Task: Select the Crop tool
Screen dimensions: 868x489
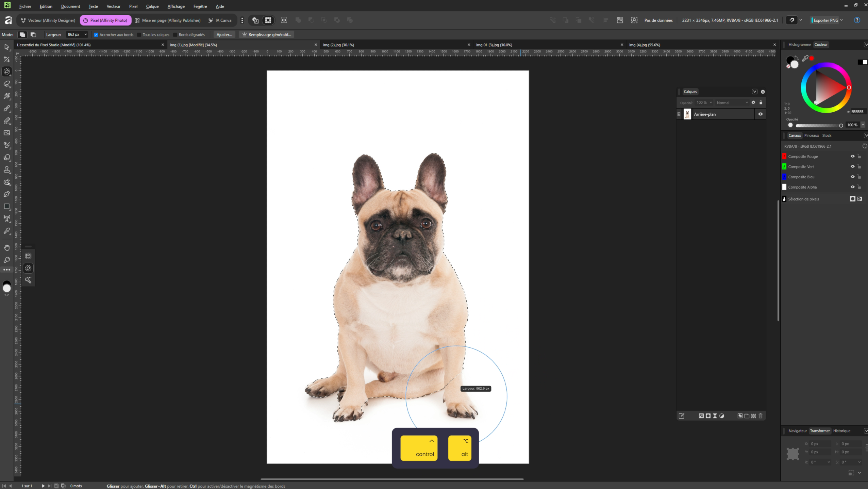Action: click(x=7, y=59)
